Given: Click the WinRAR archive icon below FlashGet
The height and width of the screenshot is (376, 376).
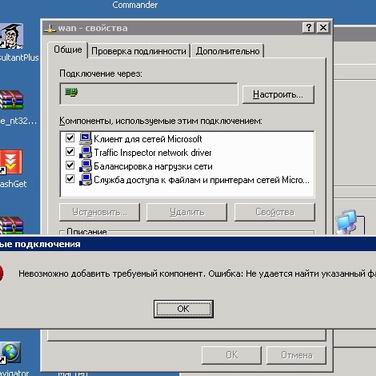Looking at the screenshot, I should (11, 226).
